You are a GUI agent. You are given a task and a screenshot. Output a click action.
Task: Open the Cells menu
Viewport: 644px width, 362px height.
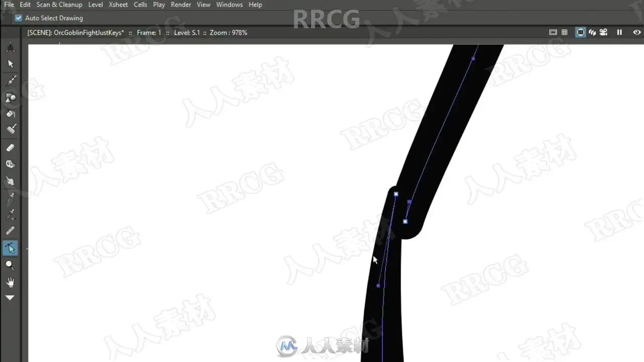(x=140, y=5)
